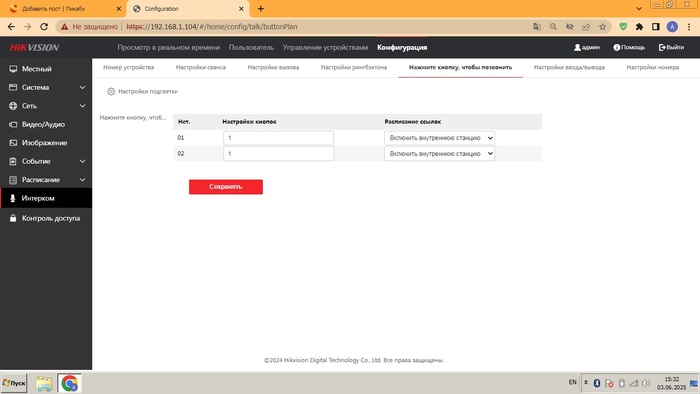Open browser extensions puzzle icon

coord(639,27)
